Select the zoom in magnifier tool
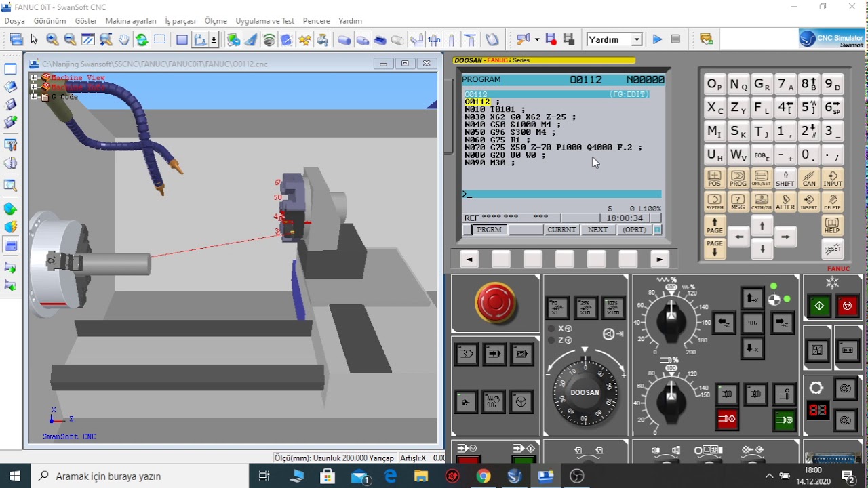Screen dimensions: 868x488 [x=52, y=40]
